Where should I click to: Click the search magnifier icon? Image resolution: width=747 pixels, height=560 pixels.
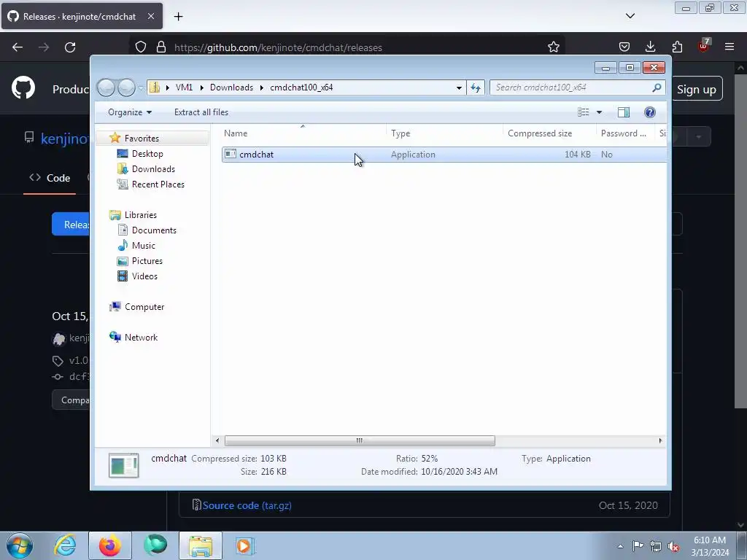657,87
